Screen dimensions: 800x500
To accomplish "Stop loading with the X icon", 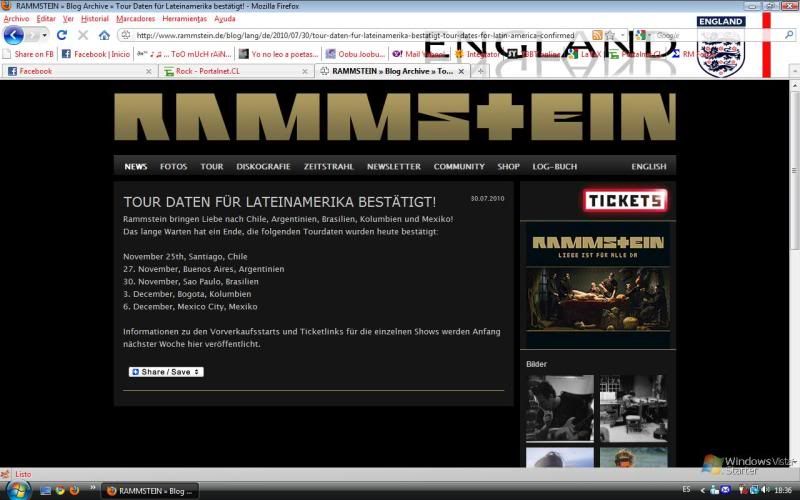I will click(x=83, y=35).
